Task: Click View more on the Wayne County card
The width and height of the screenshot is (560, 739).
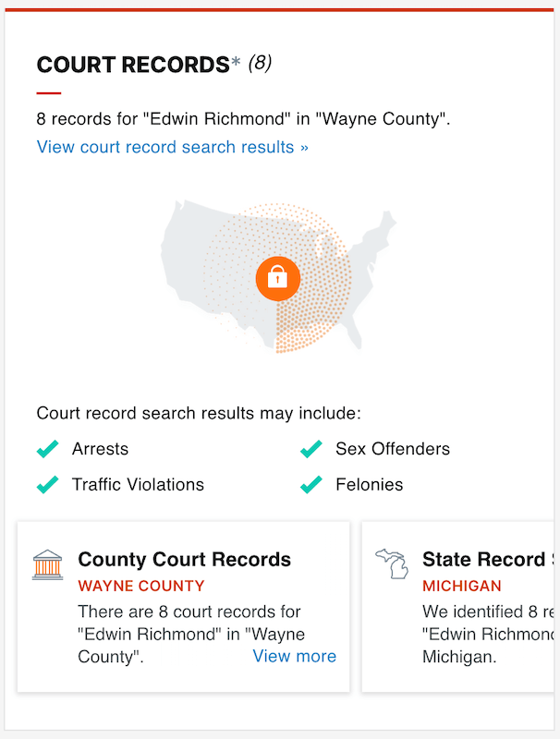Action: coord(294,656)
